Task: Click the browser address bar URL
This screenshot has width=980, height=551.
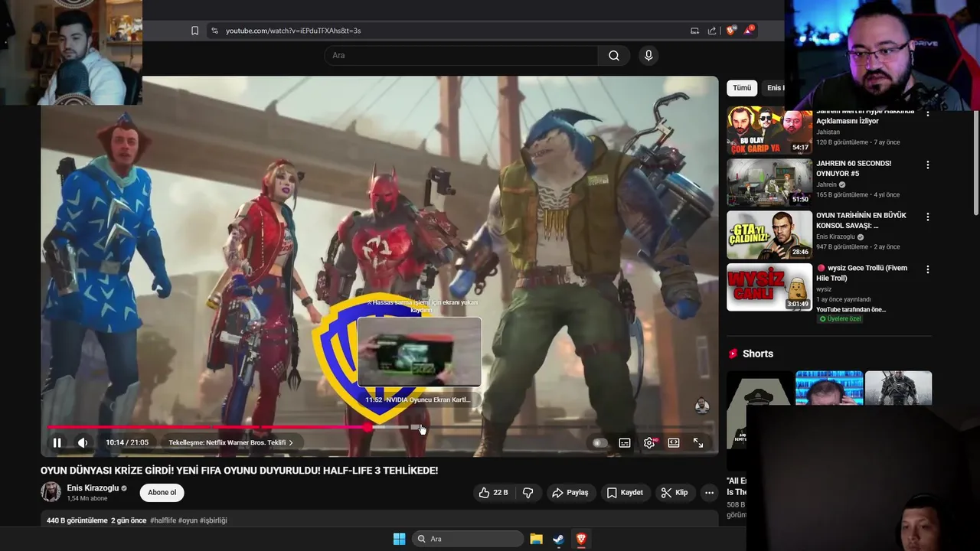Action: coord(293,31)
